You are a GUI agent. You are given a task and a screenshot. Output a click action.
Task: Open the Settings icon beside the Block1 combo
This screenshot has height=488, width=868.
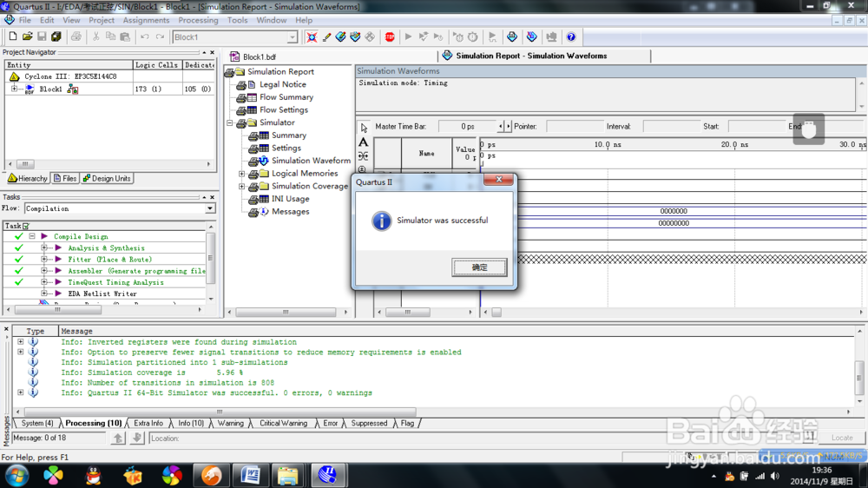click(x=312, y=36)
